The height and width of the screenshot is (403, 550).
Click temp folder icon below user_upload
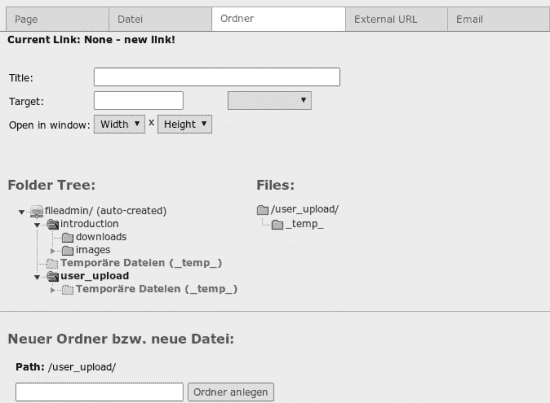point(68,290)
